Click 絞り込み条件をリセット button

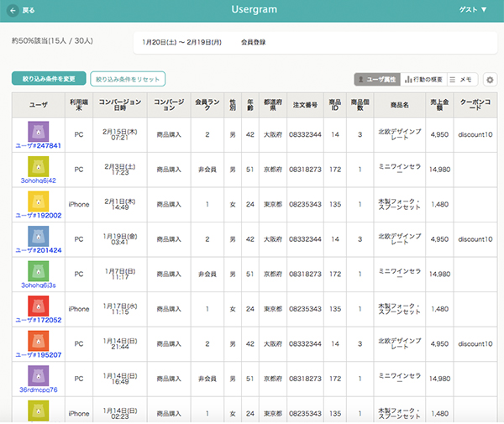[x=128, y=79]
